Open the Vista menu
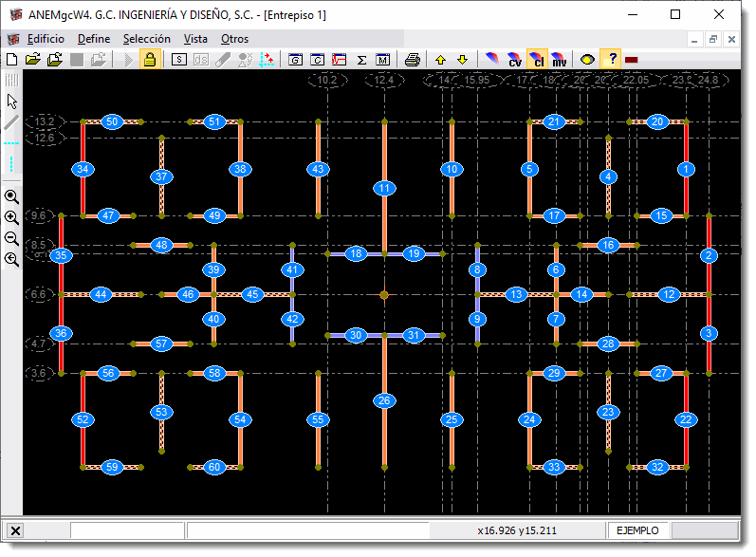This screenshot has width=756, height=557. 195,39
